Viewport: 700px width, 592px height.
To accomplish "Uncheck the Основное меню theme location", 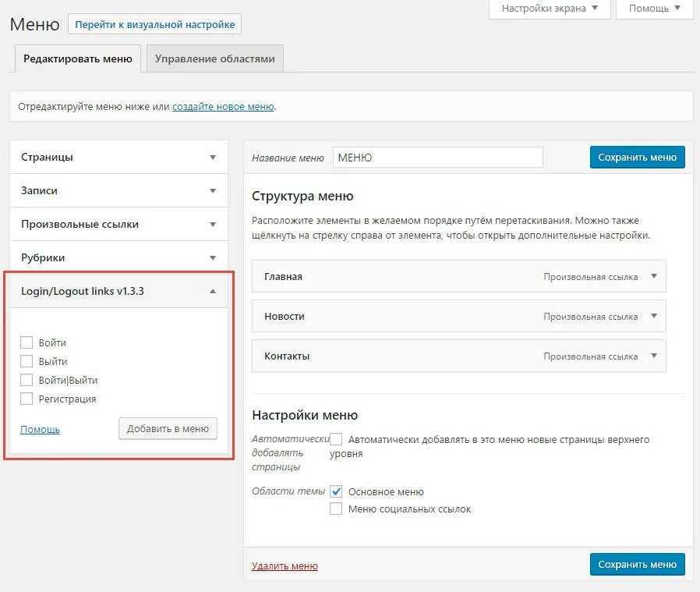I will point(336,491).
